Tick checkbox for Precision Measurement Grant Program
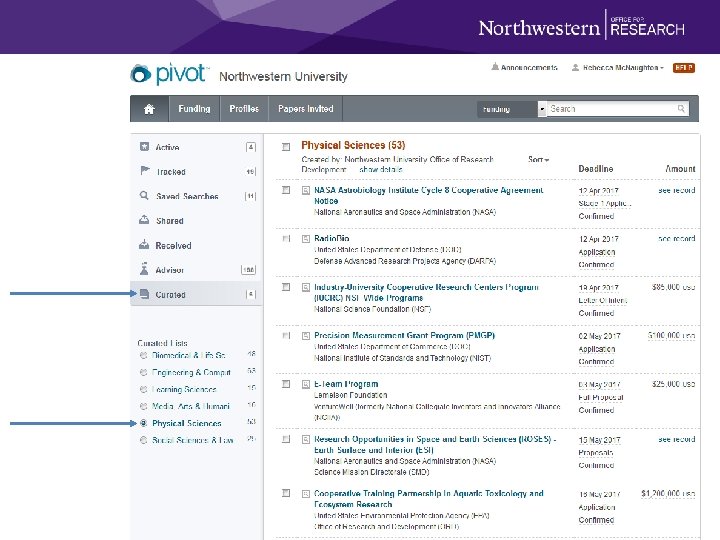Viewport: 720px width, 540px height. point(286,335)
